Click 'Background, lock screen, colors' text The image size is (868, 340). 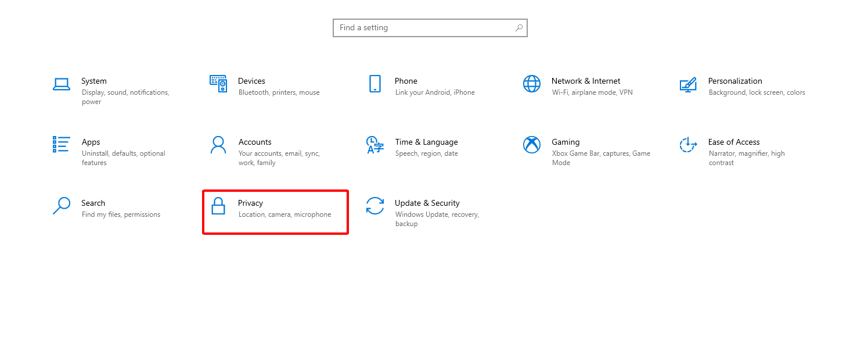757,92
